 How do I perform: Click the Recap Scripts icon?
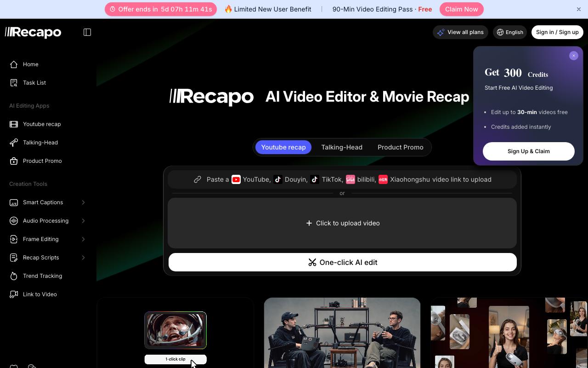[14, 258]
